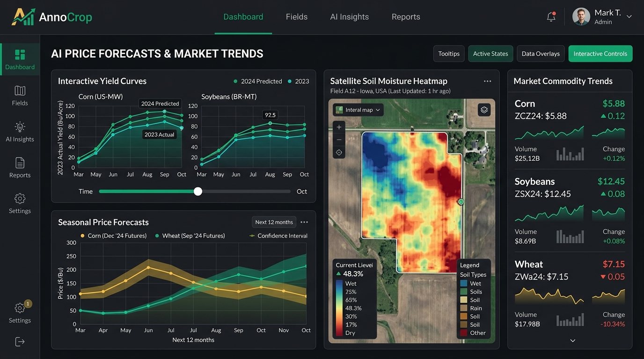The width and height of the screenshot is (644, 359).
Task: Zoom out on the heatmap map
Action: coord(339,140)
